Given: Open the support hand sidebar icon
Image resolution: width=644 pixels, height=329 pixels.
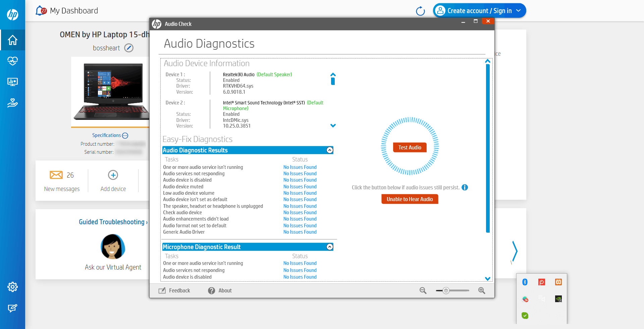Looking at the screenshot, I should coord(12,103).
